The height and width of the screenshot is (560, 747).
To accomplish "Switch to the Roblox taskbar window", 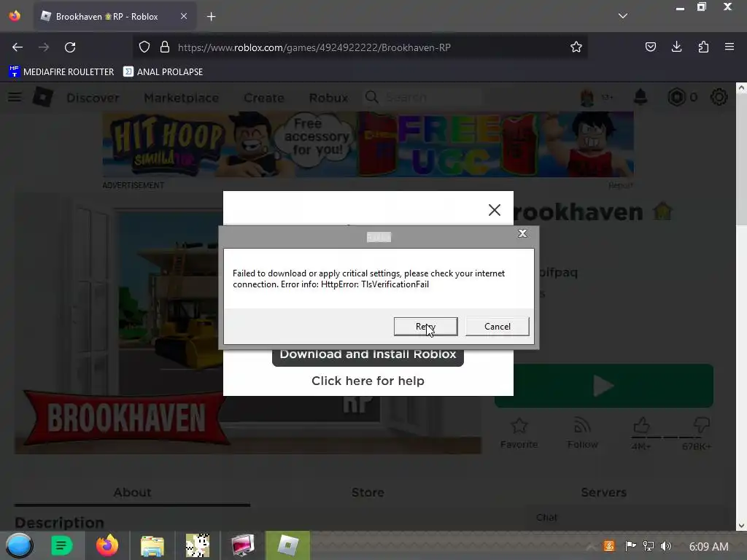I will [x=287, y=545].
